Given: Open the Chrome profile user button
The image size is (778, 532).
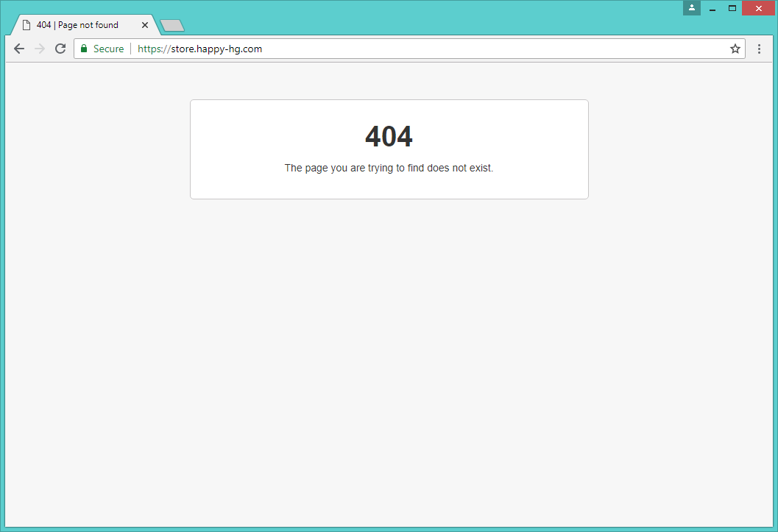Looking at the screenshot, I should point(692,8).
